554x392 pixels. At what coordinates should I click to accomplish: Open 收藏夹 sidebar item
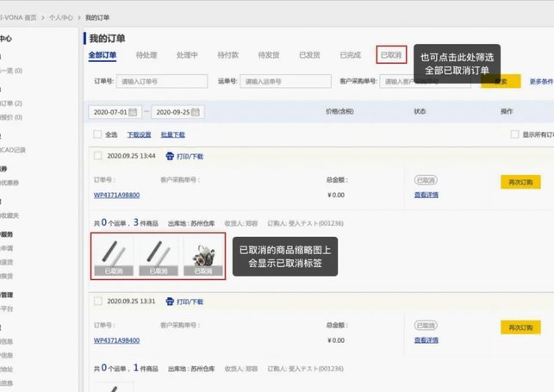tap(9, 215)
